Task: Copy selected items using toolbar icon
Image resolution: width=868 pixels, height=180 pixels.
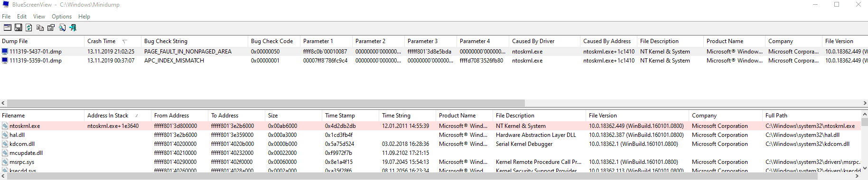Action: click(40, 27)
